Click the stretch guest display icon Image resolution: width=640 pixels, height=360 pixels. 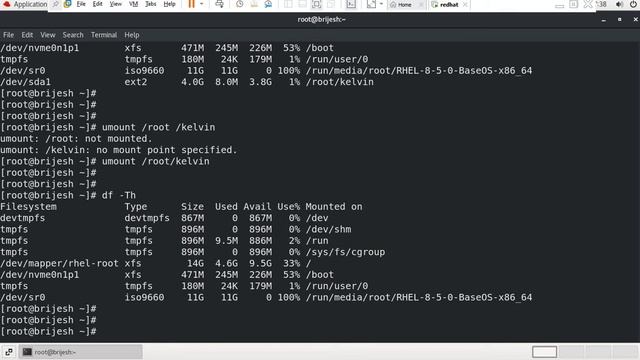(x=371, y=4)
